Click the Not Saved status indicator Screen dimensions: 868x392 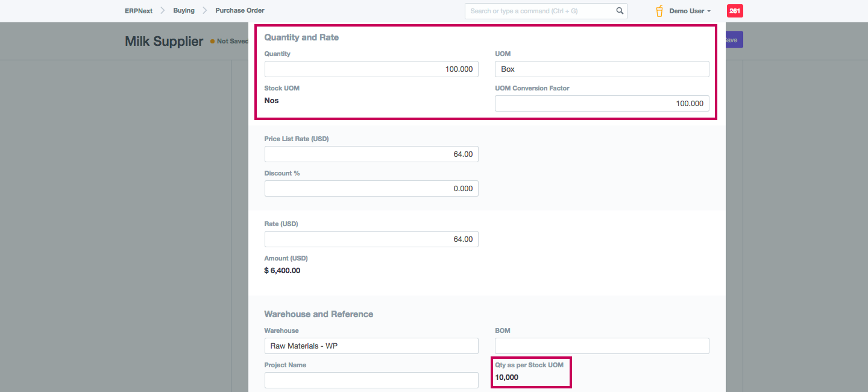(231, 42)
